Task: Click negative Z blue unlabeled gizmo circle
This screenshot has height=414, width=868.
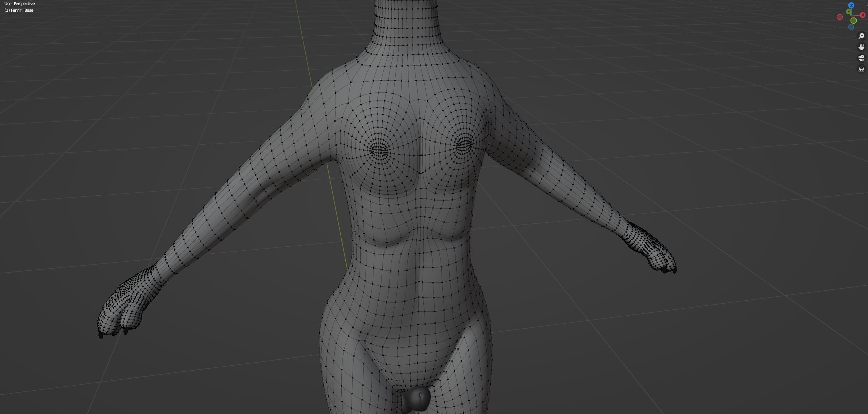Action: point(851,27)
